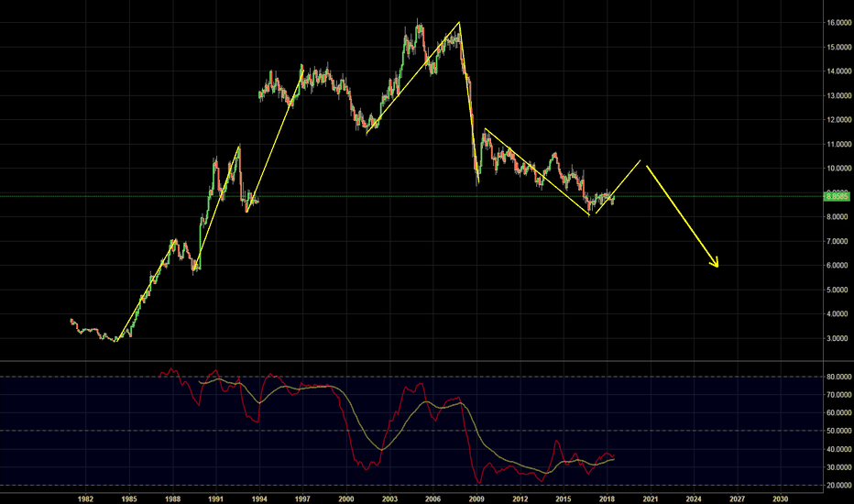Click the 70.0000 indicator scale label
This screenshot has width=854, height=504.
click(x=838, y=395)
